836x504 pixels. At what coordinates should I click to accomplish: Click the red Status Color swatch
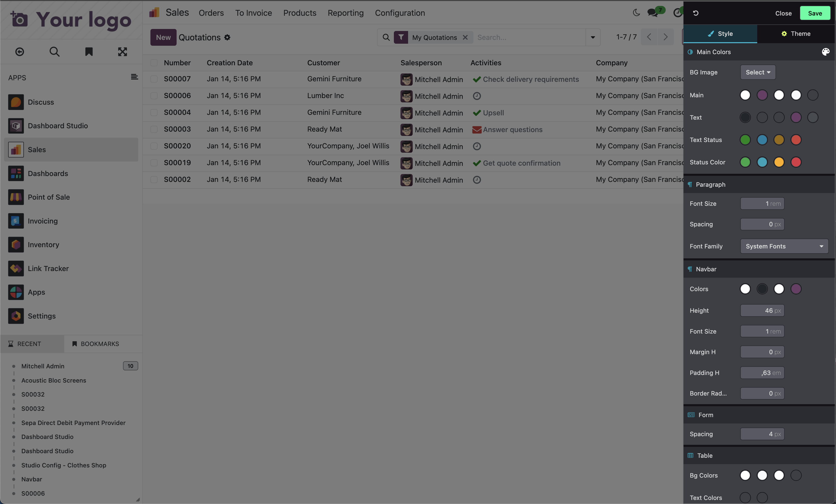coord(796,162)
